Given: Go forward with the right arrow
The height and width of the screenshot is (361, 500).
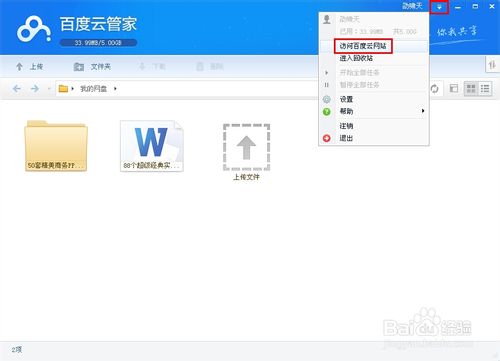Looking at the screenshot, I should [35, 89].
